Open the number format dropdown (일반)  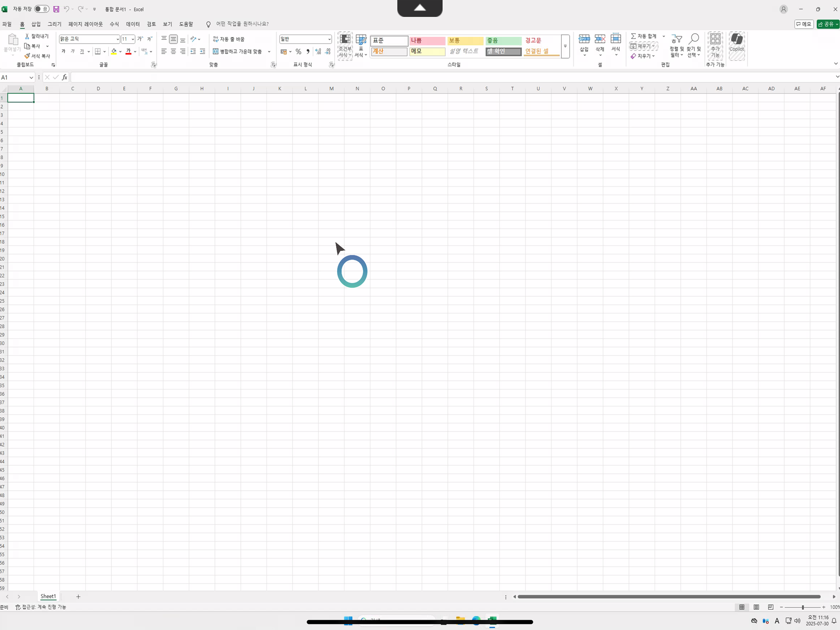pyautogui.click(x=329, y=39)
